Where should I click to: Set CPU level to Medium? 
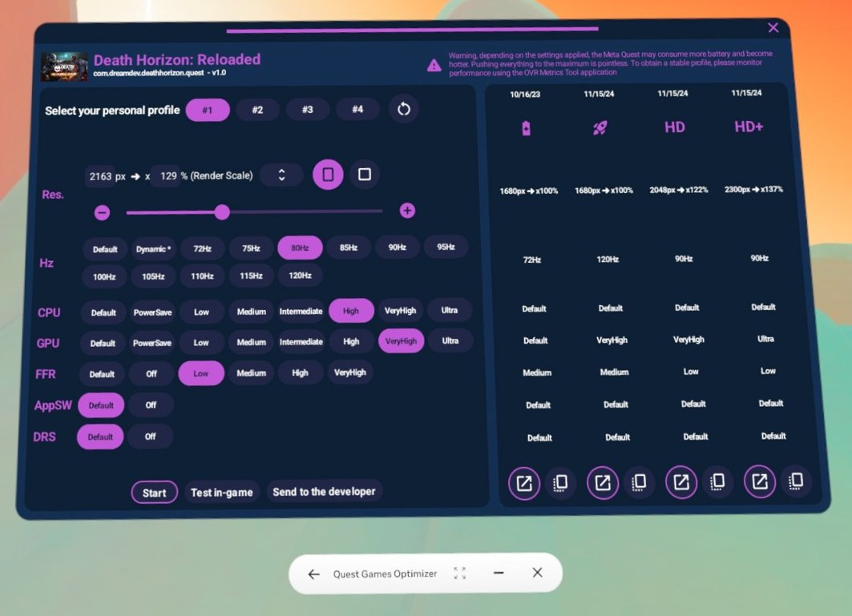pos(252,312)
